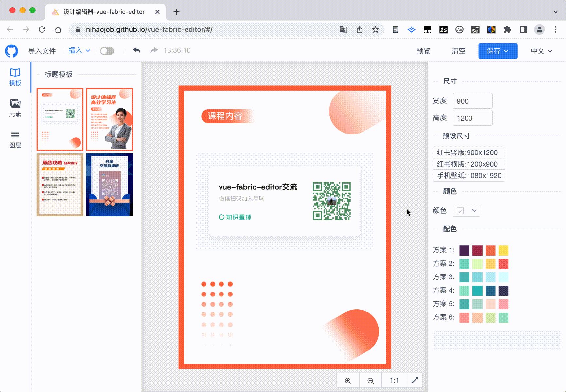Open the browser profile avatar
The image size is (566, 392).
click(x=539, y=29)
